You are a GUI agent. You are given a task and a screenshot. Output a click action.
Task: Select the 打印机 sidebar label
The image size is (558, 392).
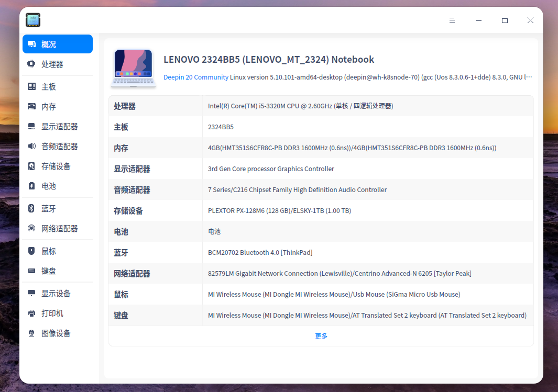[52, 313]
